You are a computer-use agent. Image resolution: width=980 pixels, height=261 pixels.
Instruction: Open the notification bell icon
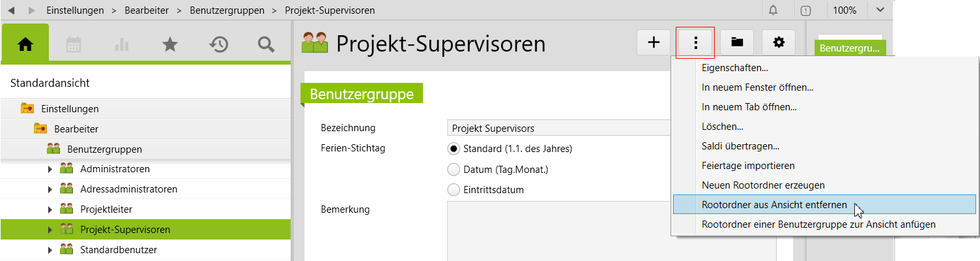pyautogui.click(x=773, y=10)
